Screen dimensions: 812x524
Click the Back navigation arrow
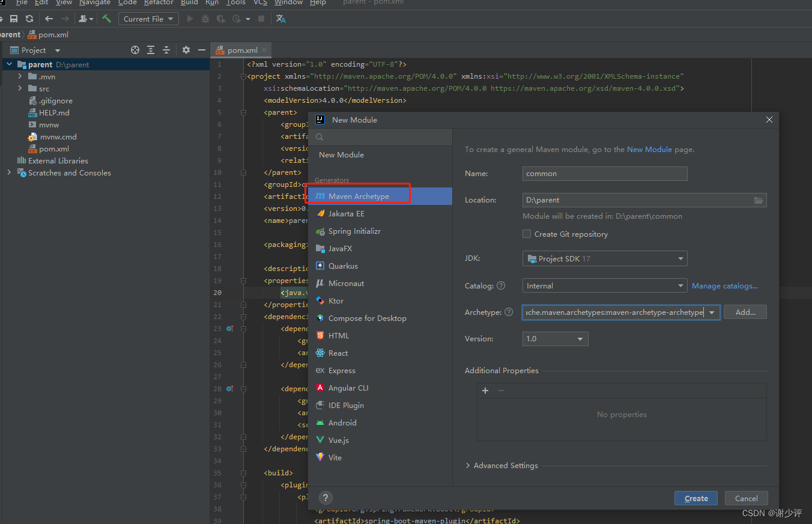(49, 19)
